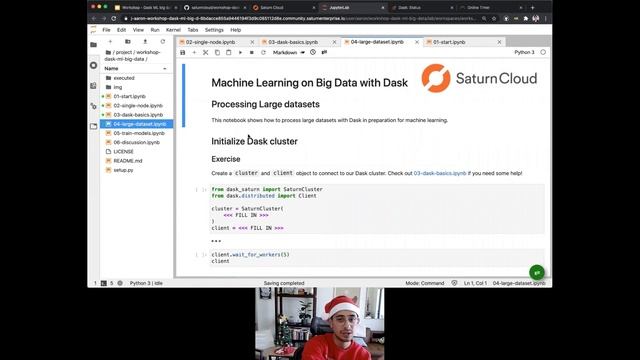Screen dimensions: 640x360
Task: Open README.md in file list
Action: 136,161
